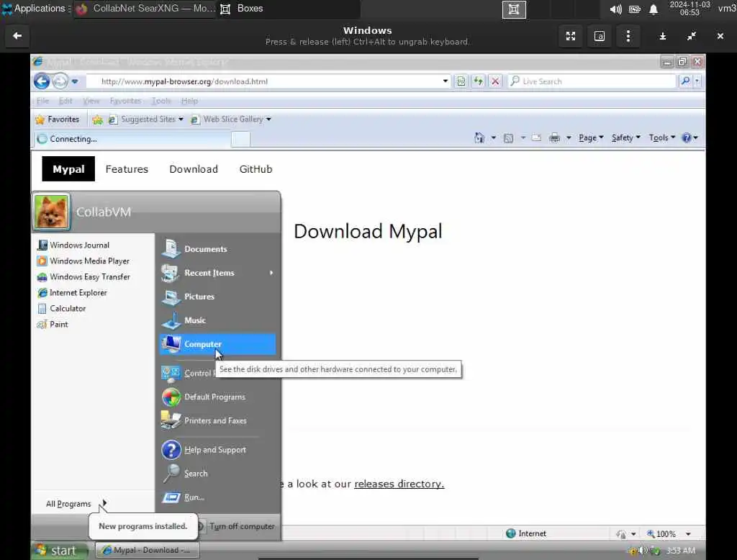Launch Windows Media Player from Start menu
The height and width of the screenshot is (560, 737).
pyautogui.click(x=83, y=261)
